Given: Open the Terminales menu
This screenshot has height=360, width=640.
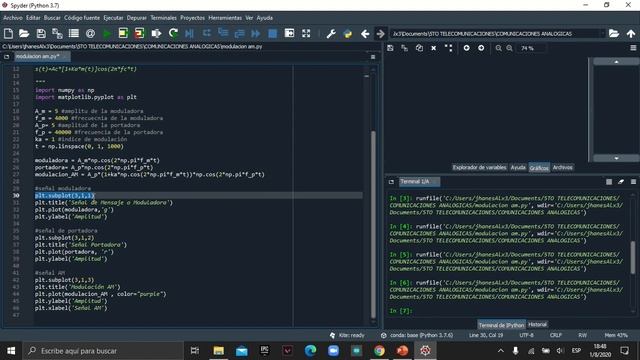Looking at the screenshot, I should (163, 18).
